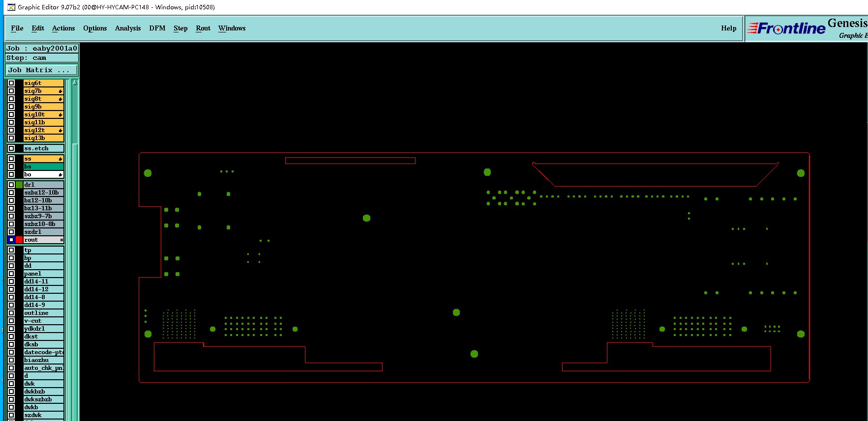Select the tp layer name

[44, 250]
